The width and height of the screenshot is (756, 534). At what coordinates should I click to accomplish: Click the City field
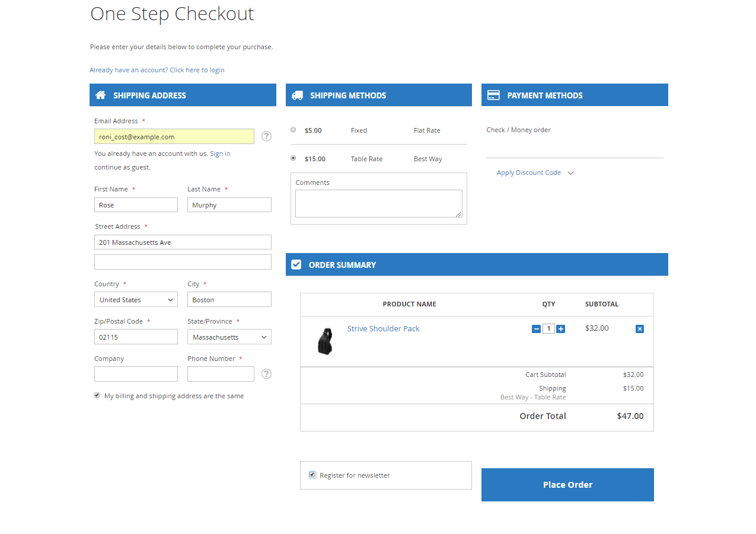pos(229,300)
